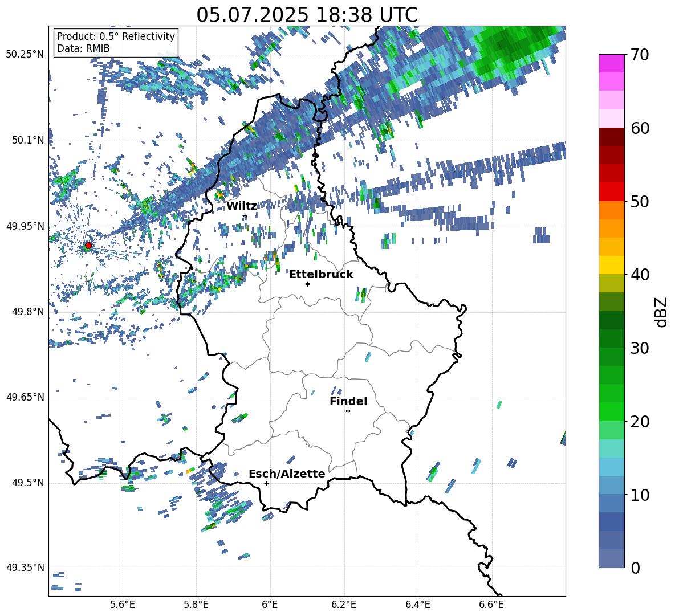Click the 49.65°N latitude label

25,397
